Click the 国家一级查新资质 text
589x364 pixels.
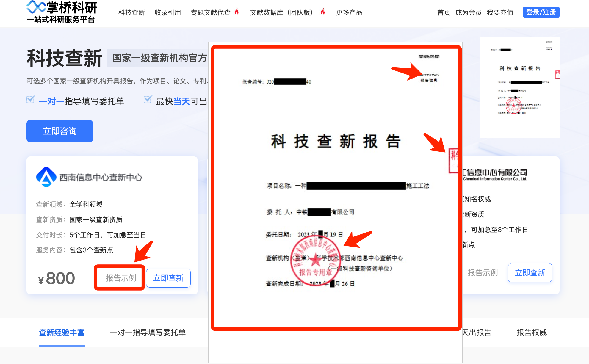point(96,220)
